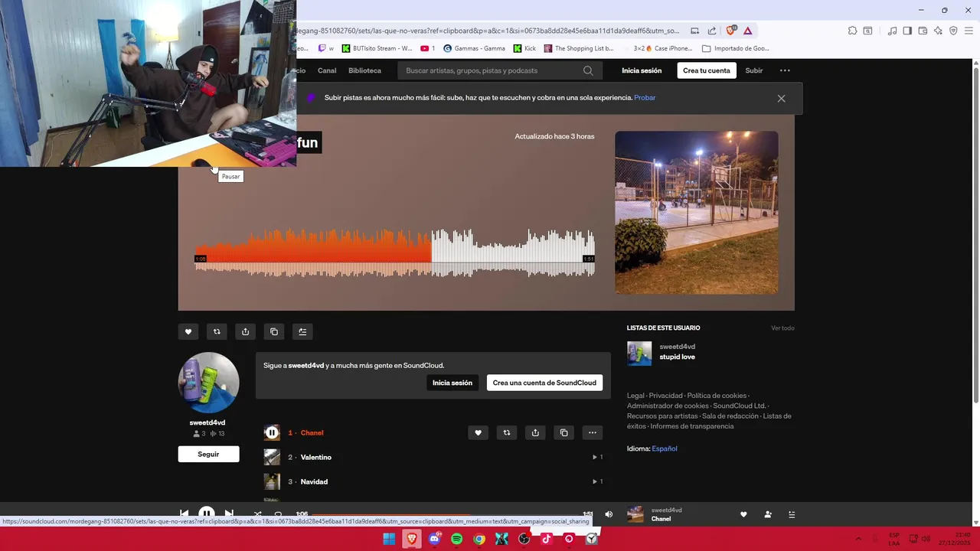The height and width of the screenshot is (551, 980).
Task: Open the stupid love playlist link
Action: click(678, 357)
